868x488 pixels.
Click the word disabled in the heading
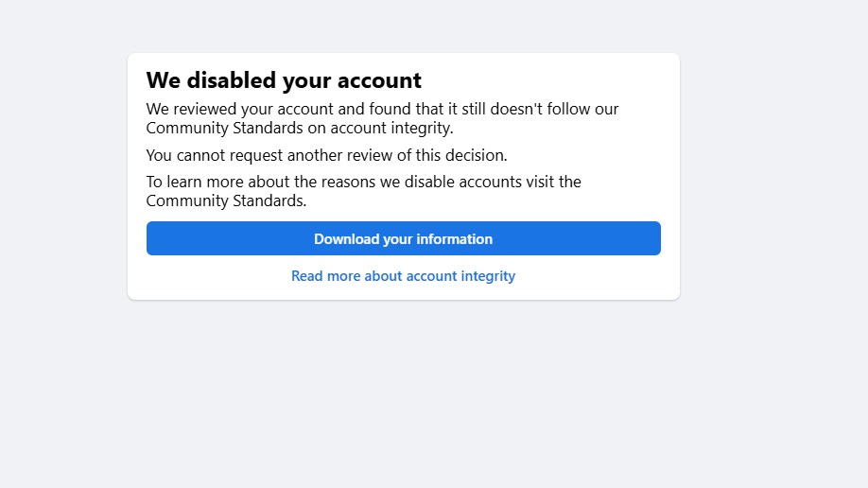coord(236,80)
